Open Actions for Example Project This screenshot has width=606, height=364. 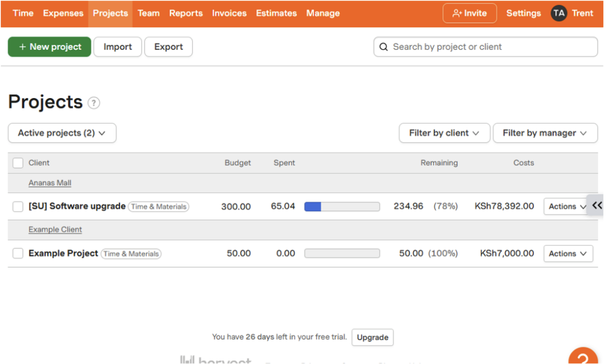point(568,253)
